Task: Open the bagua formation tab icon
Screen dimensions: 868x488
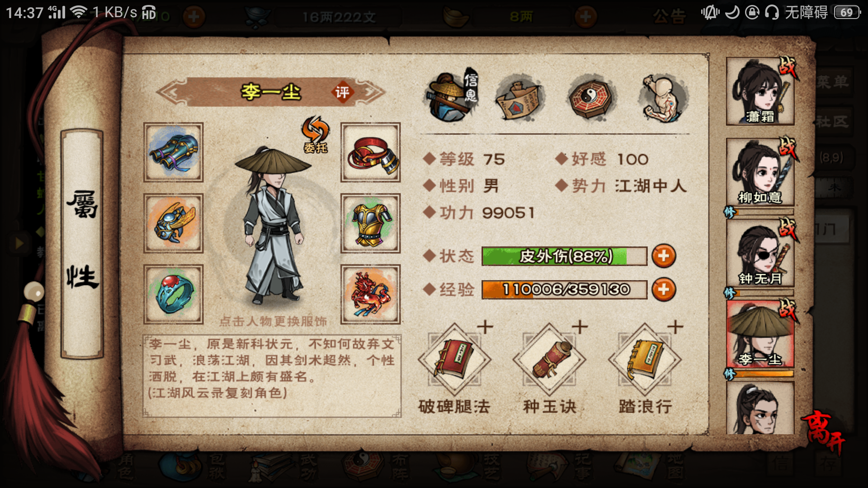Action: coord(591,97)
